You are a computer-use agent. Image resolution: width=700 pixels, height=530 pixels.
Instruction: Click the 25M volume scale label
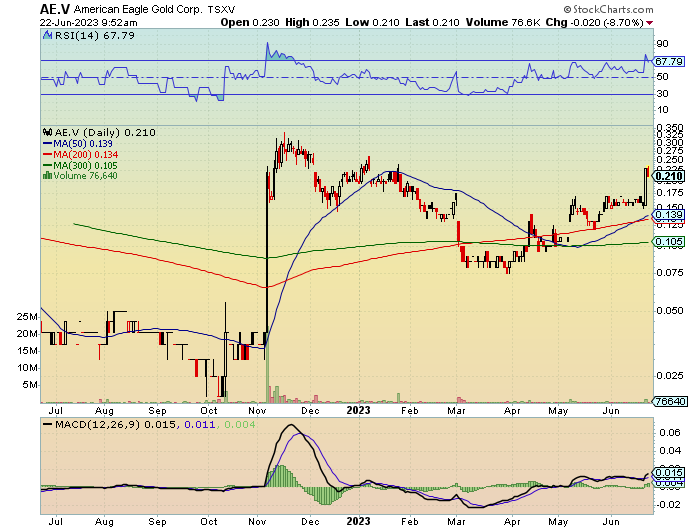point(27,317)
